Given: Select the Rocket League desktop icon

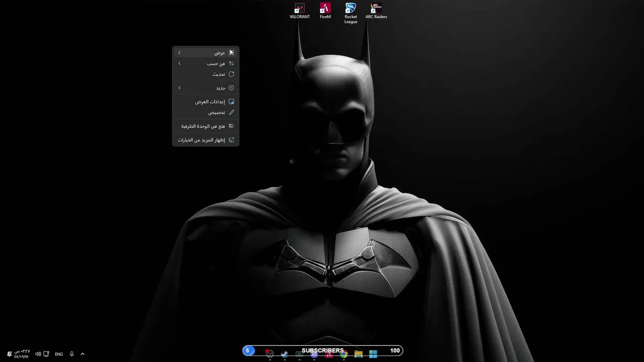Looking at the screenshot, I should [351, 13].
